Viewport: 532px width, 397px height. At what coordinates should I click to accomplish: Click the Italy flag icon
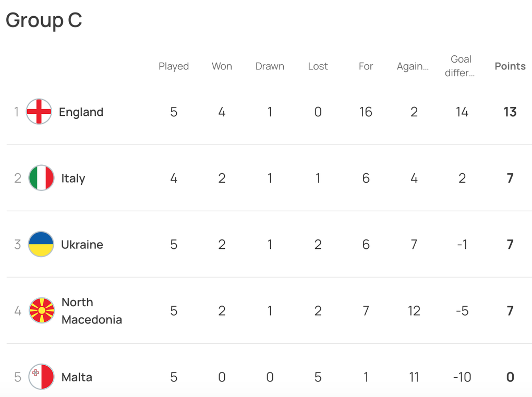tap(41, 178)
